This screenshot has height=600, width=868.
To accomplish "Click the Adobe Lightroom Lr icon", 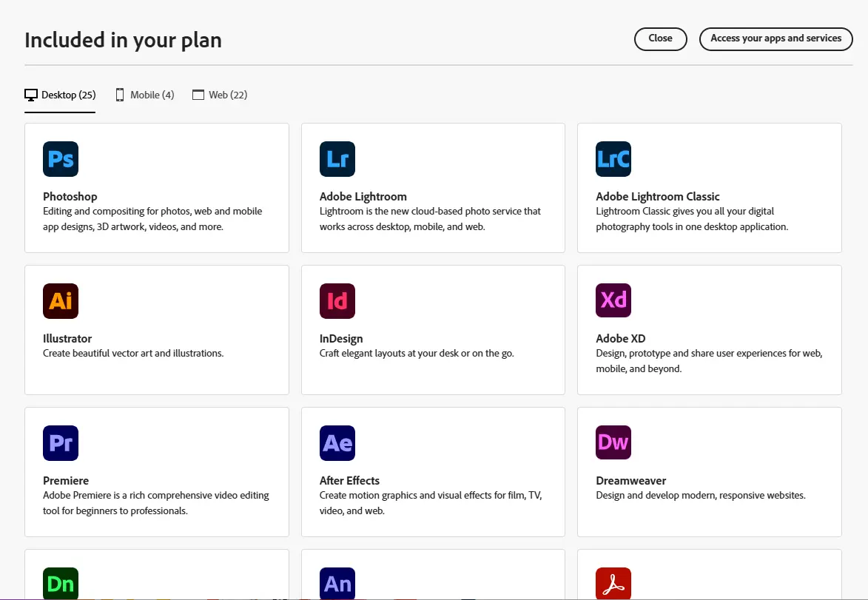I will pyautogui.click(x=337, y=159).
